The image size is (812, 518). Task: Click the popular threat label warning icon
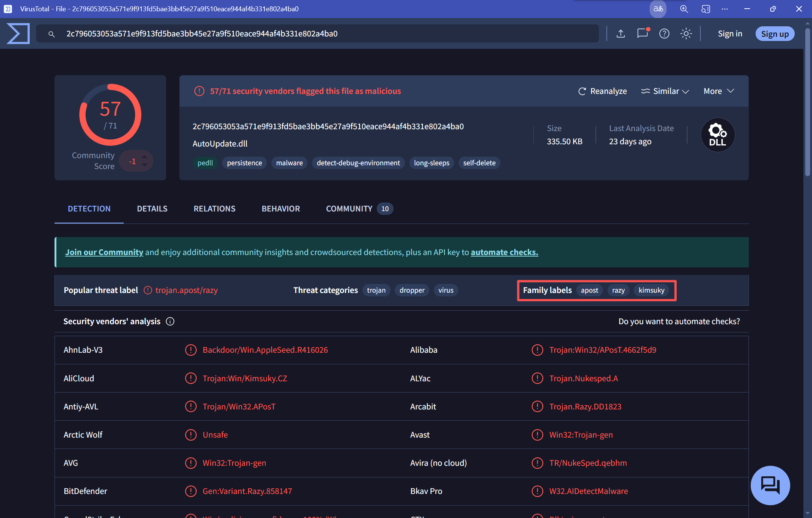click(148, 290)
